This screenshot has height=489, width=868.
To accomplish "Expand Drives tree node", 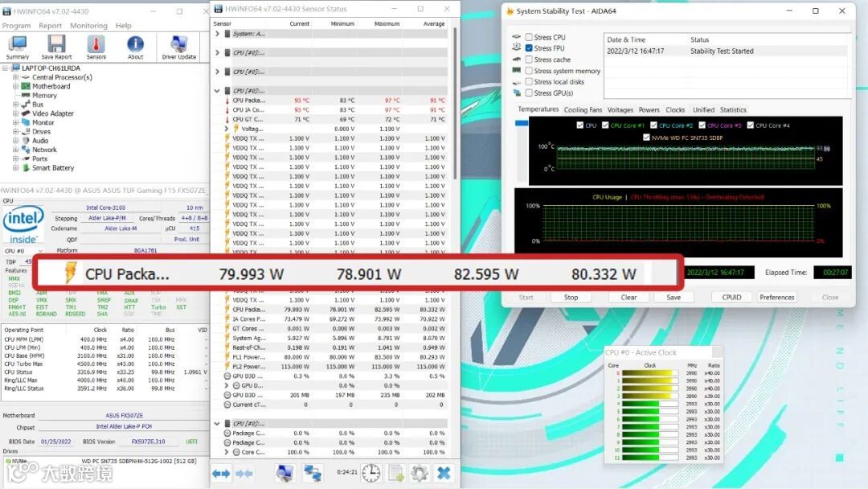I will pyautogui.click(x=15, y=132).
